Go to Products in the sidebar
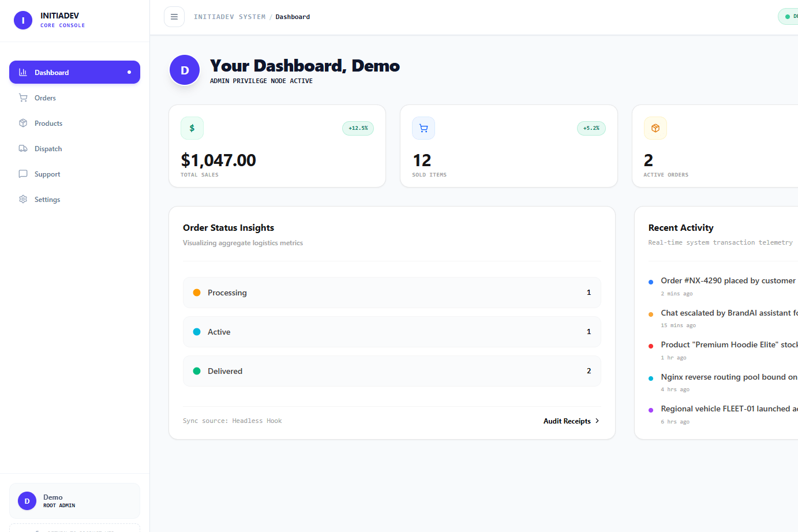This screenshot has width=798, height=532. point(74,123)
